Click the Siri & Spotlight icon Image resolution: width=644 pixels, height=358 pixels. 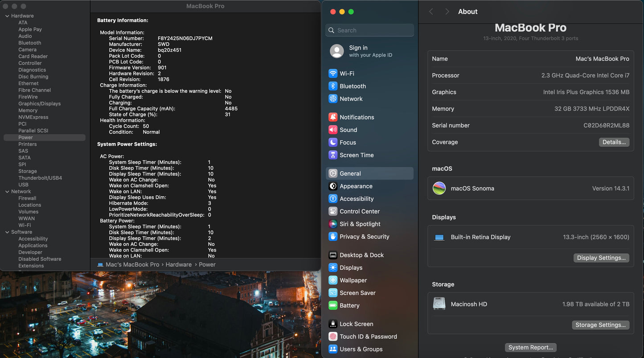tap(332, 224)
